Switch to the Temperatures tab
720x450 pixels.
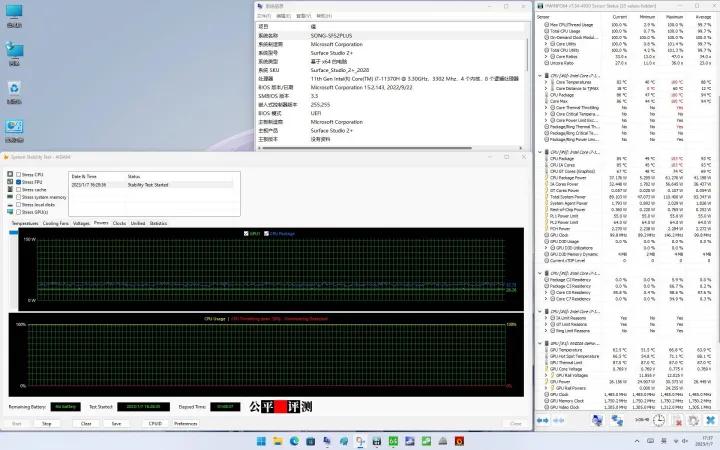24,223
